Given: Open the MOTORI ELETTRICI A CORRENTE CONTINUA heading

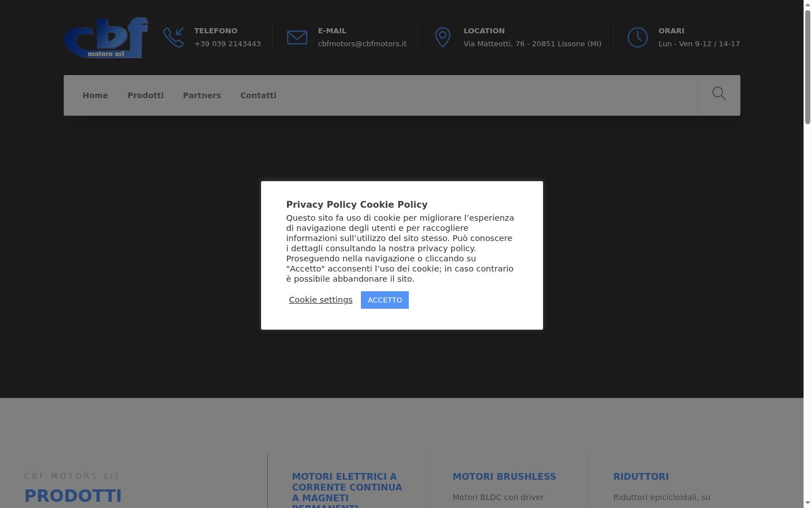Looking at the screenshot, I should coord(347,490).
